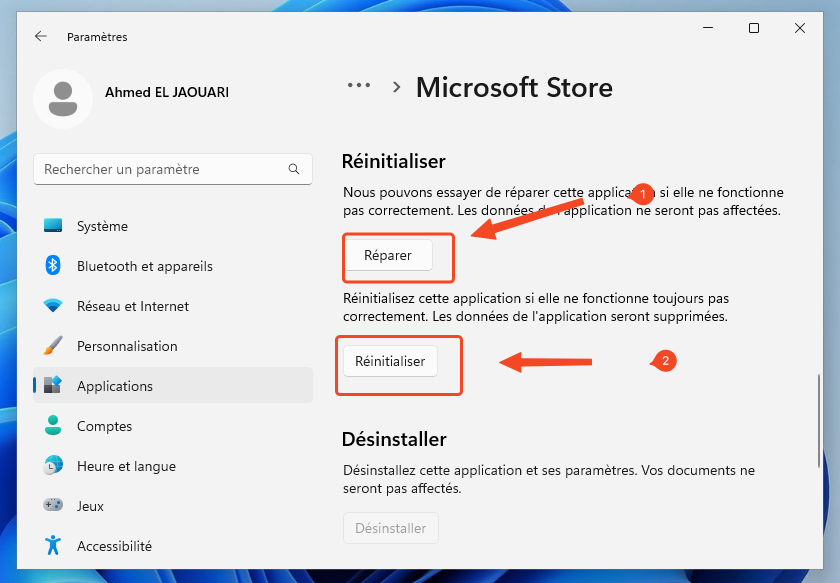The image size is (840, 583).
Task: Select Applications in the sidebar
Action: (115, 386)
